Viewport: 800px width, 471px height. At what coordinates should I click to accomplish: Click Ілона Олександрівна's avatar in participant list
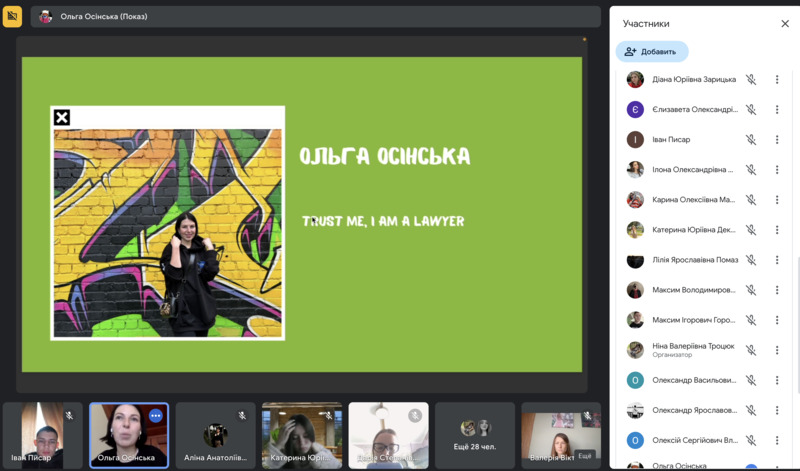[x=635, y=170]
